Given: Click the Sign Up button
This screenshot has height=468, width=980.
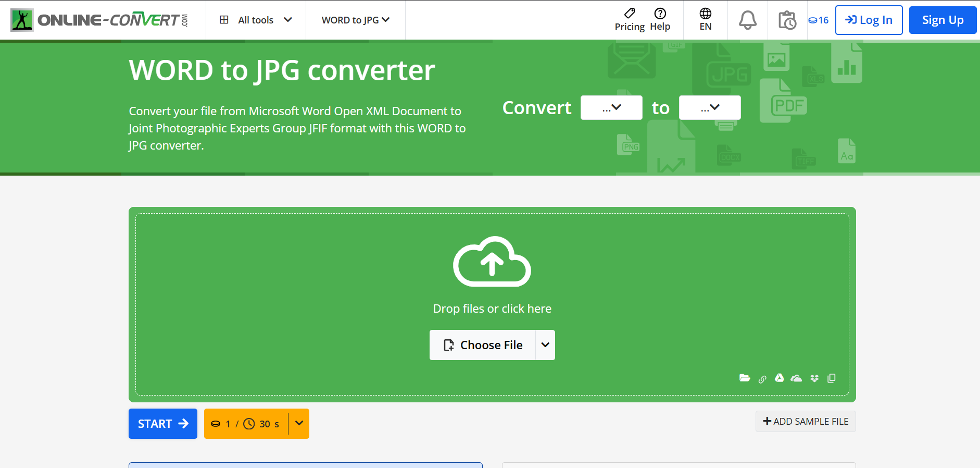Looking at the screenshot, I should coord(943,20).
